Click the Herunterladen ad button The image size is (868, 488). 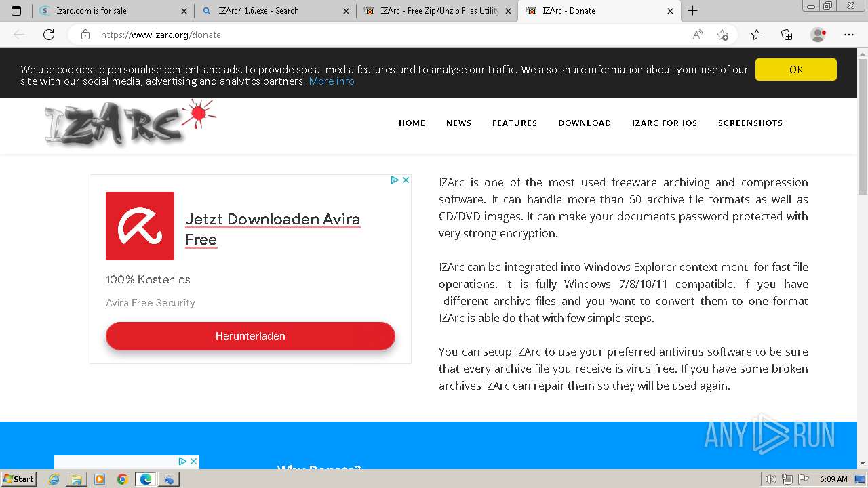pyautogui.click(x=250, y=336)
